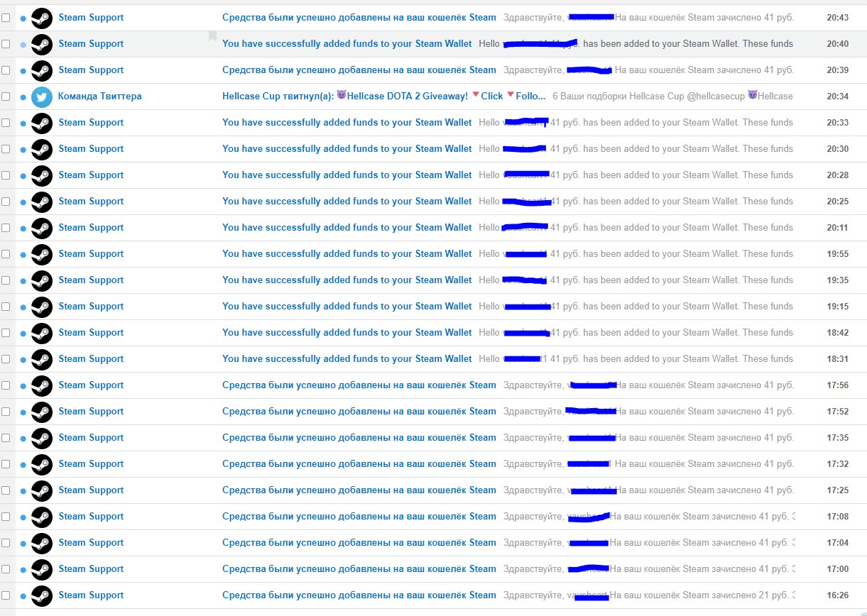Image resolution: width=867 pixels, height=616 pixels.
Task: Tick the checkbox for the 17:52 email
Action: click(x=6, y=412)
